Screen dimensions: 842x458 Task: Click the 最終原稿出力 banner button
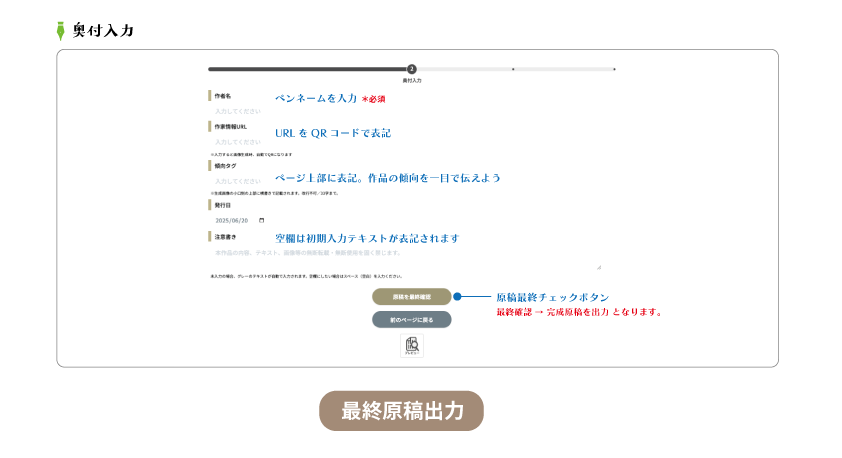coord(401,411)
